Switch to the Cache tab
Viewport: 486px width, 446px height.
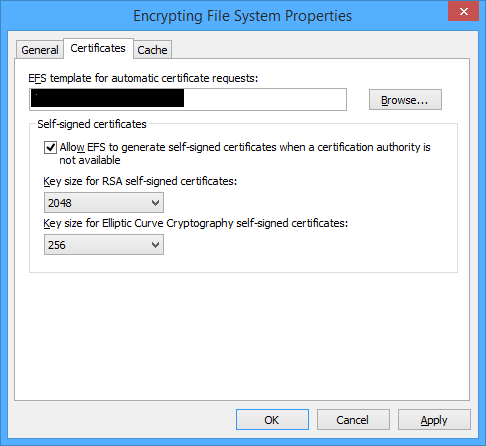(152, 50)
